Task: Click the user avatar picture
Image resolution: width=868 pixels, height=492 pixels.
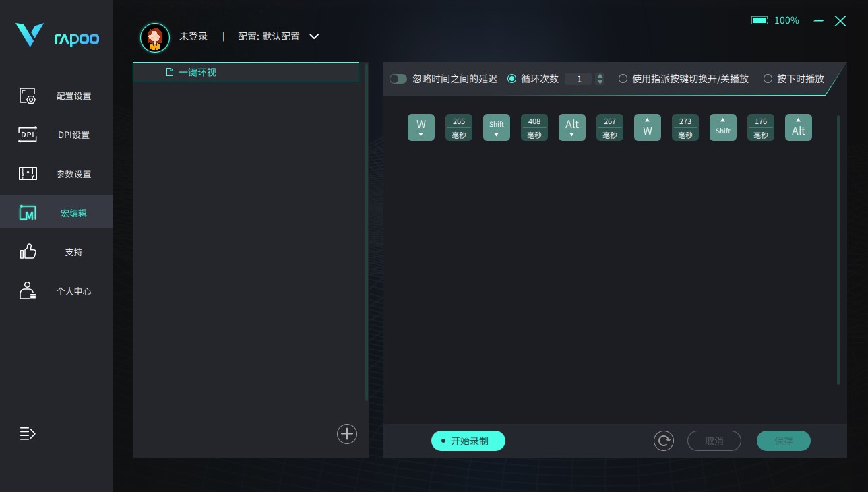Action: point(155,37)
